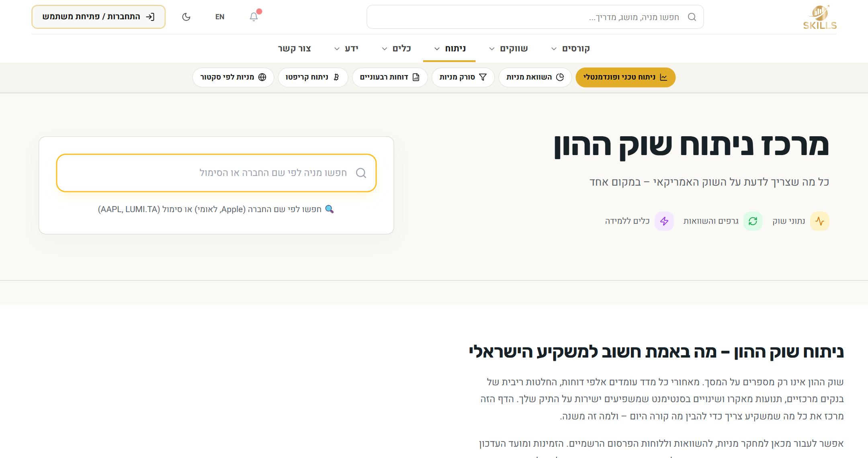
Task: Click the כלים ללמידה lightning icon
Action: pos(664,221)
